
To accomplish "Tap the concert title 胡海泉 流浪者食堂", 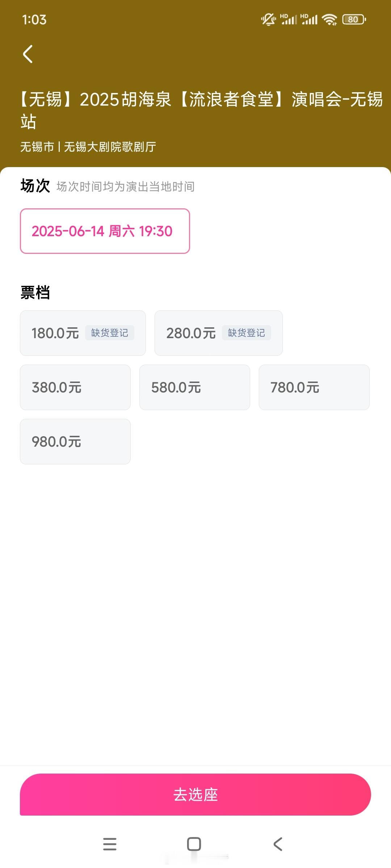I will pos(201,110).
